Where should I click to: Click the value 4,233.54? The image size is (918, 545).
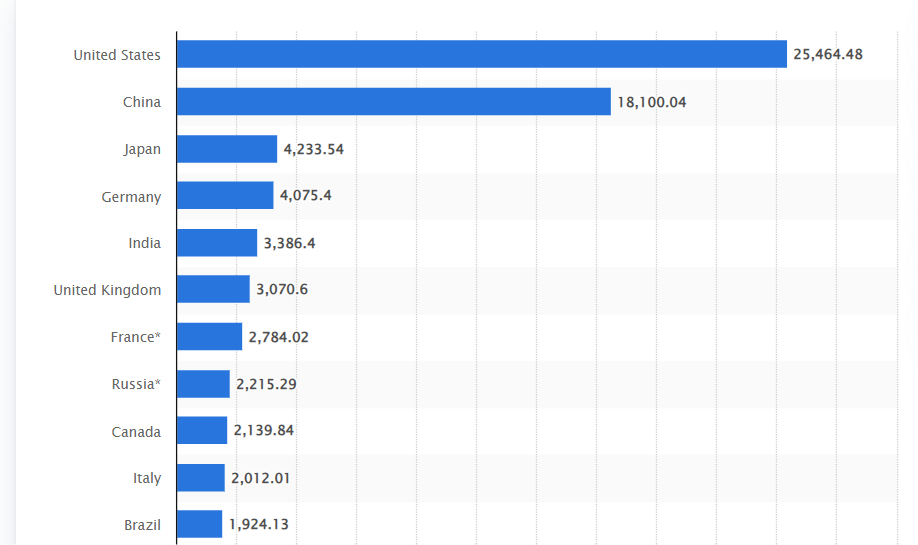click(x=313, y=150)
